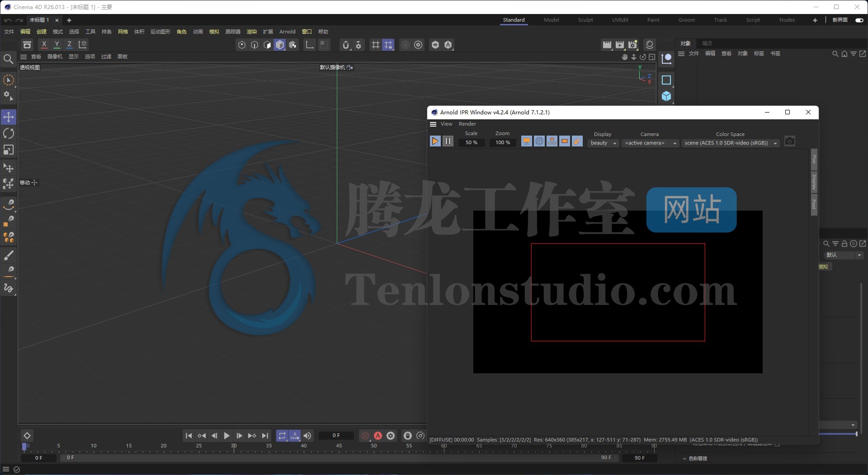868x475 pixels.
Task: Open the Display side tab in IPR
Action: (x=814, y=182)
